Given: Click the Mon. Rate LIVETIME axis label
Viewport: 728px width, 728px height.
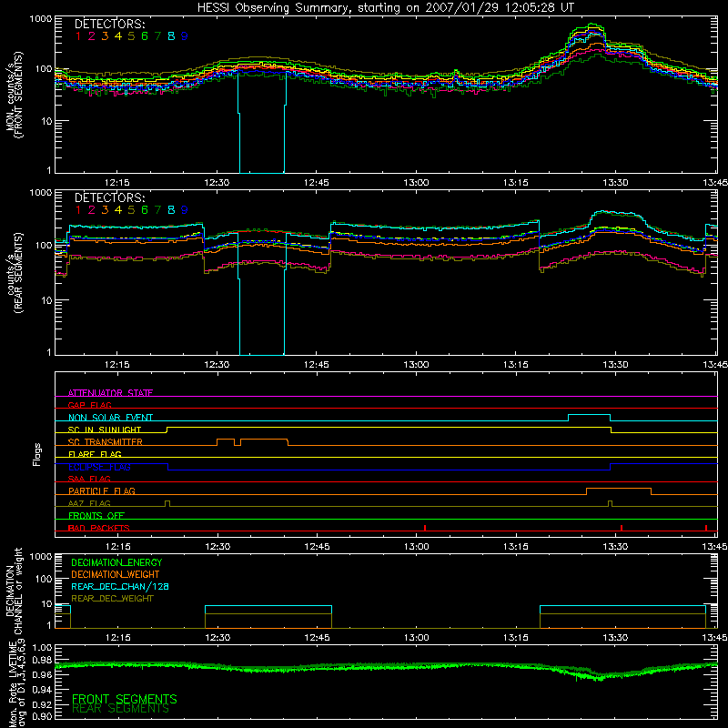Looking at the screenshot, I should pos(17,684).
